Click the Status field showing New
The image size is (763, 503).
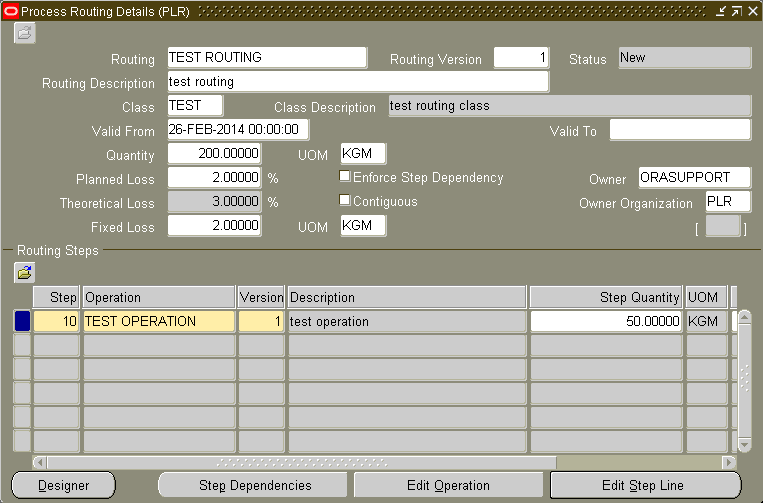pyautogui.click(x=685, y=58)
